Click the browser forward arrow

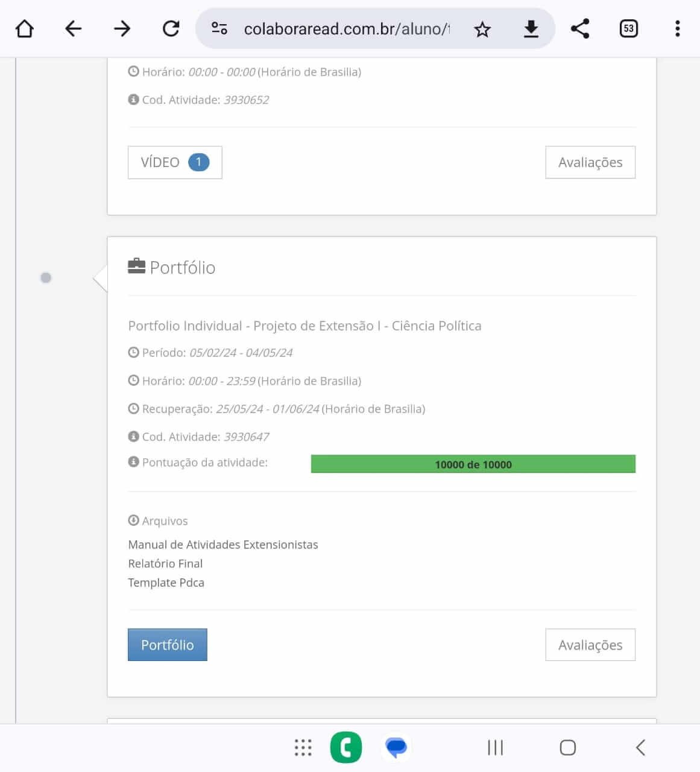point(122,28)
